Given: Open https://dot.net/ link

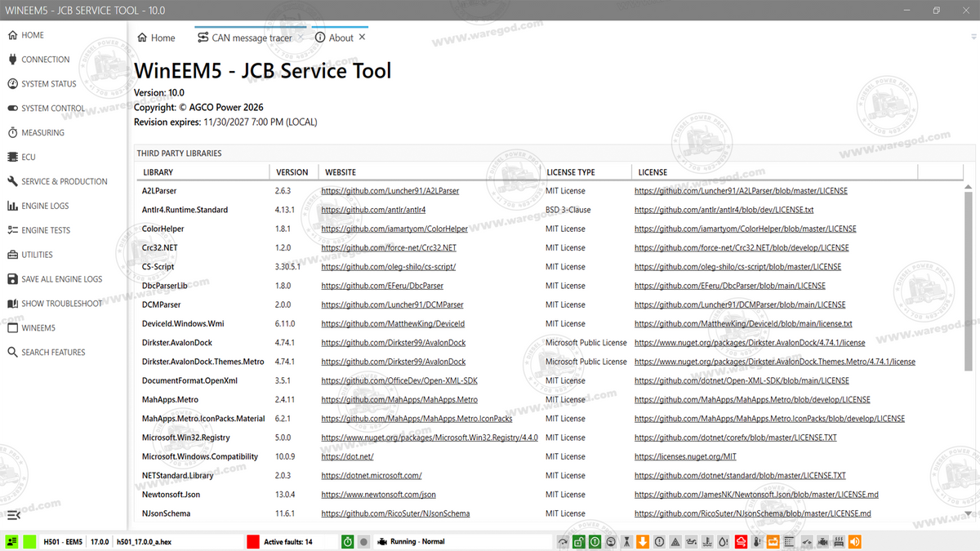Looking at the screenshot, I should coord(347,457).
